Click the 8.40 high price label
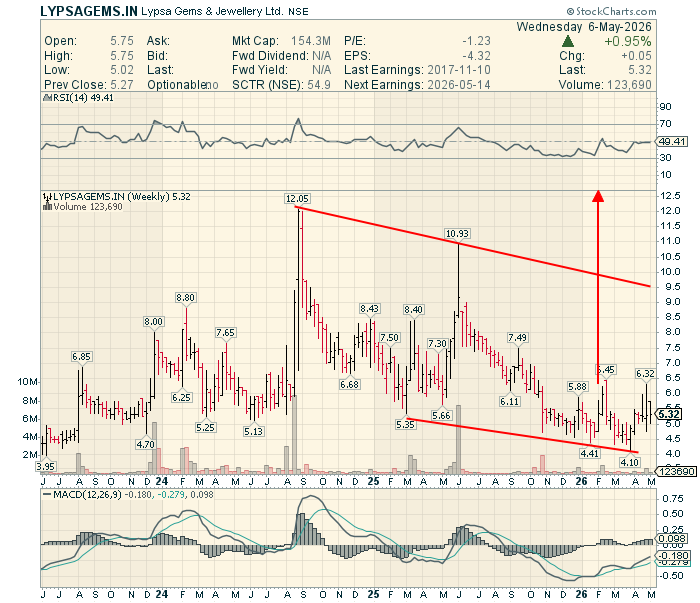 (413, 309)
